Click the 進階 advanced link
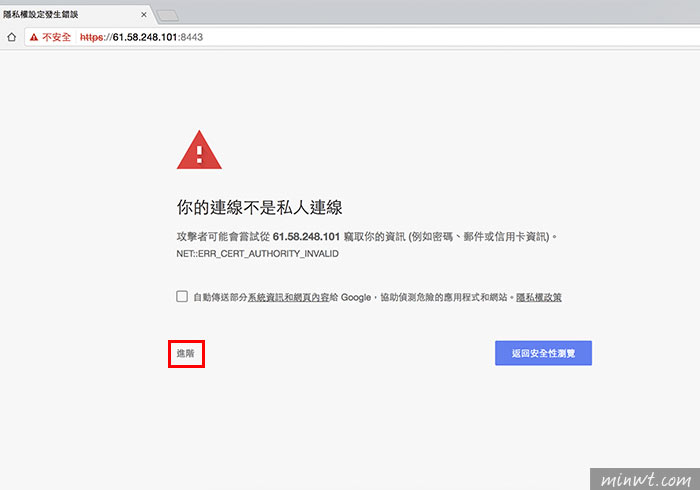This screenshot has height=490, width=700. pos(185,353)
